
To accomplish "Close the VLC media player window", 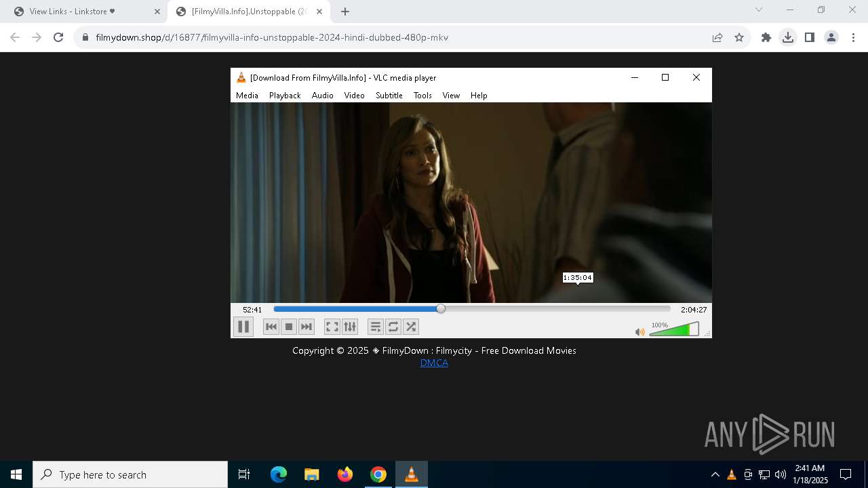I will click(696, 77).
